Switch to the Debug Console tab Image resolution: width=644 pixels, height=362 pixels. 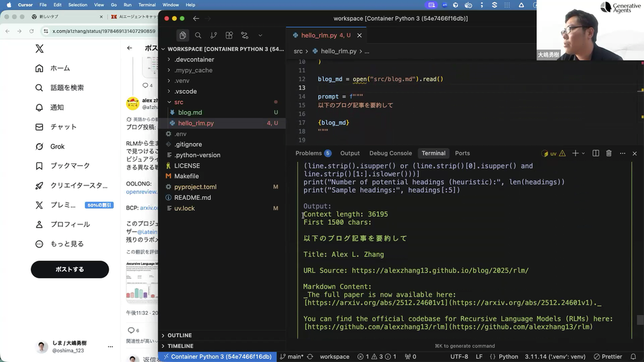tap(390, 153)
